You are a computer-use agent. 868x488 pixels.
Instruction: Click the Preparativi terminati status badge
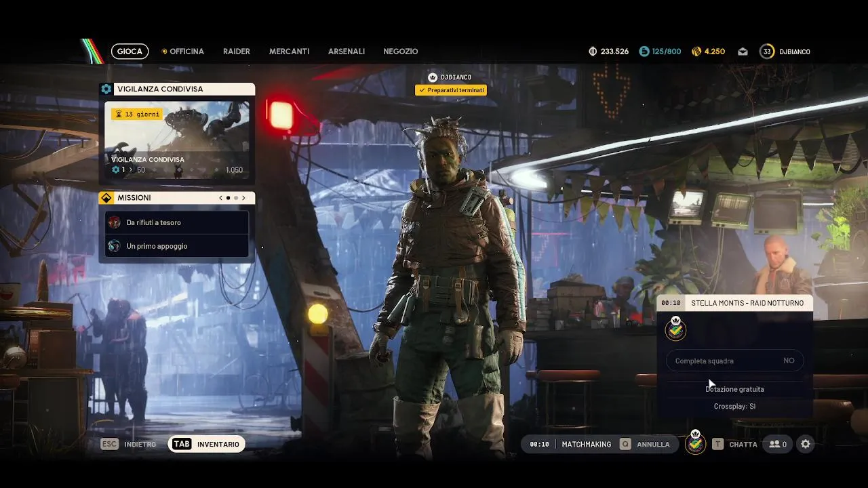click(x=451, y=90)
